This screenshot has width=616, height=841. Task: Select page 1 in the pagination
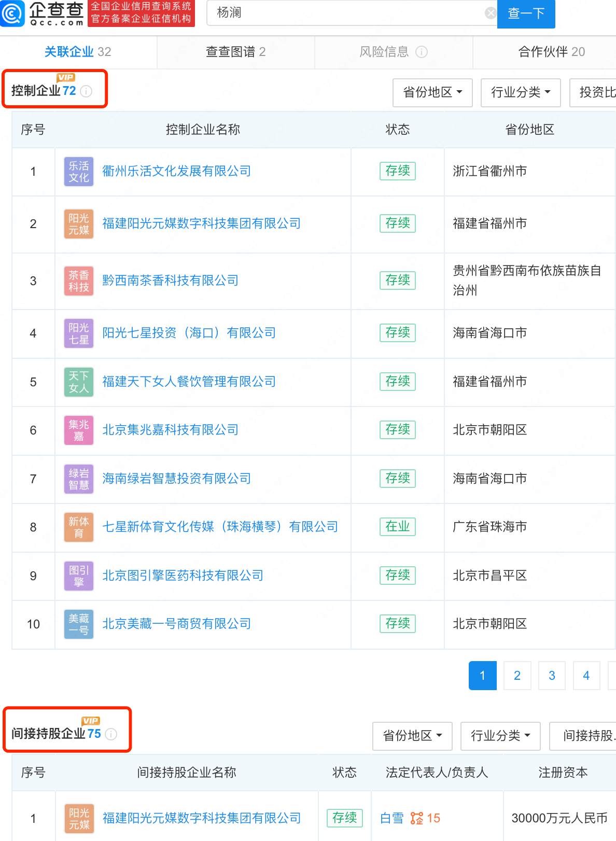[483, 676]
